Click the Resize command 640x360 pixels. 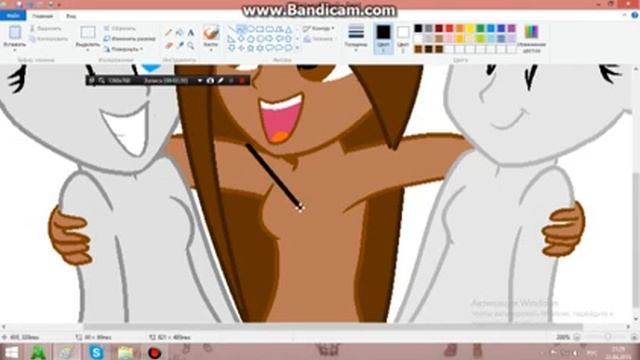[130, 39]
